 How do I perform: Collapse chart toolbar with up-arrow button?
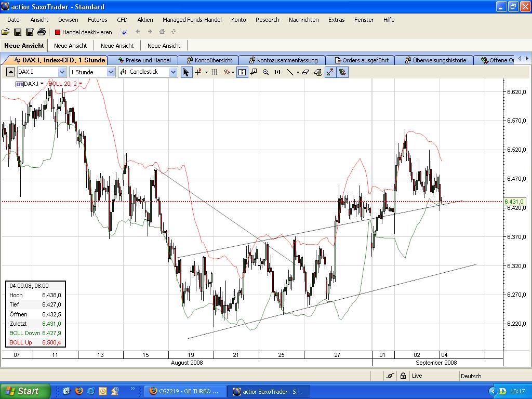point(10,72)
